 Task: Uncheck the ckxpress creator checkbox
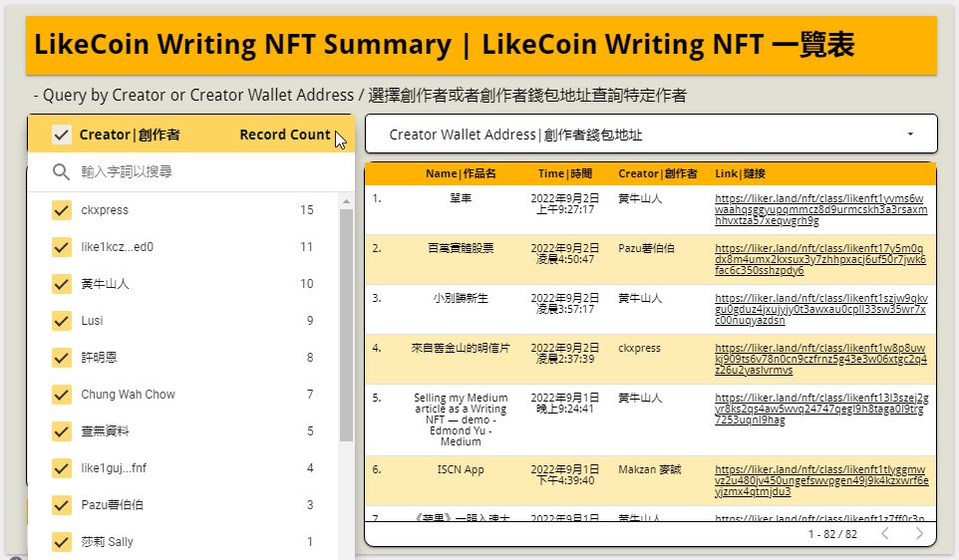pos(61,210)
